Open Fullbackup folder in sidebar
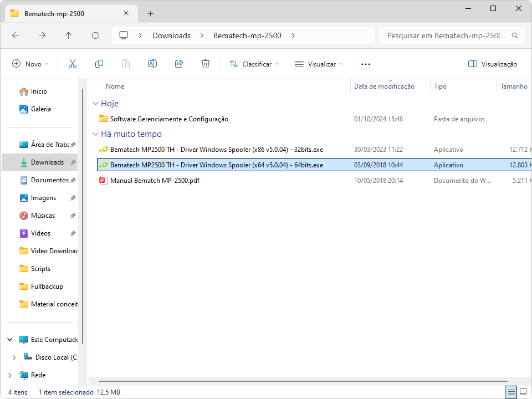 (41, 287)
